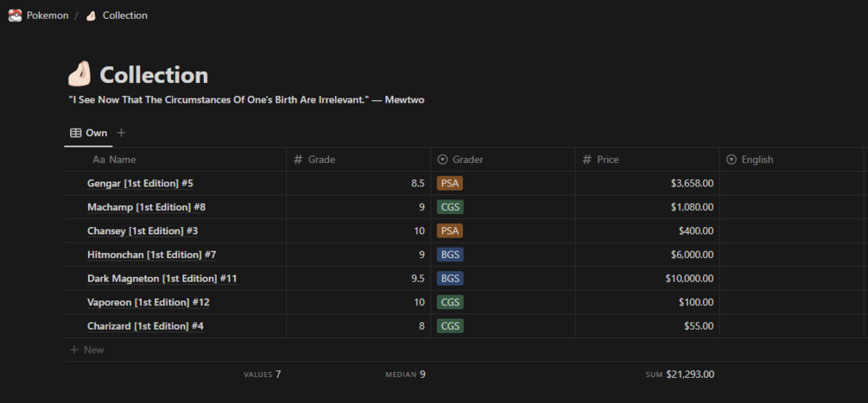Viewport: 868px width, 403px height.
Task: Open the Price column header menu
Action: coord(647,159)
